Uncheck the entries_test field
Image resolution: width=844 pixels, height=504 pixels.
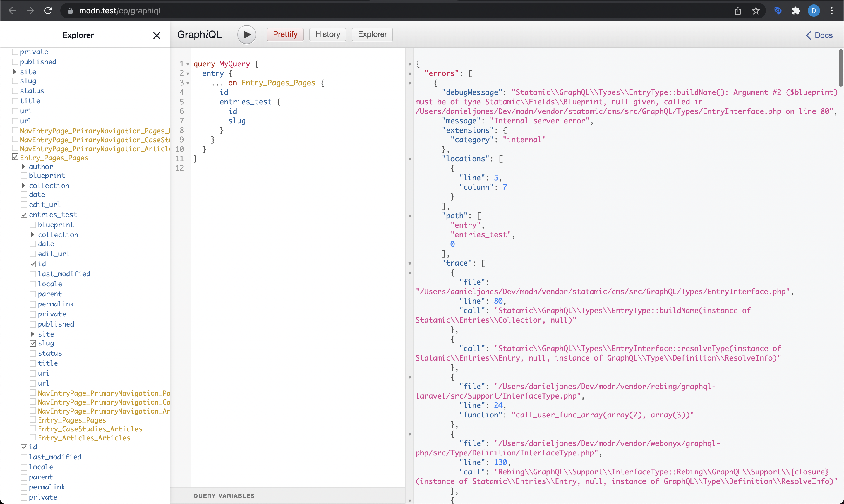point(24,214)
